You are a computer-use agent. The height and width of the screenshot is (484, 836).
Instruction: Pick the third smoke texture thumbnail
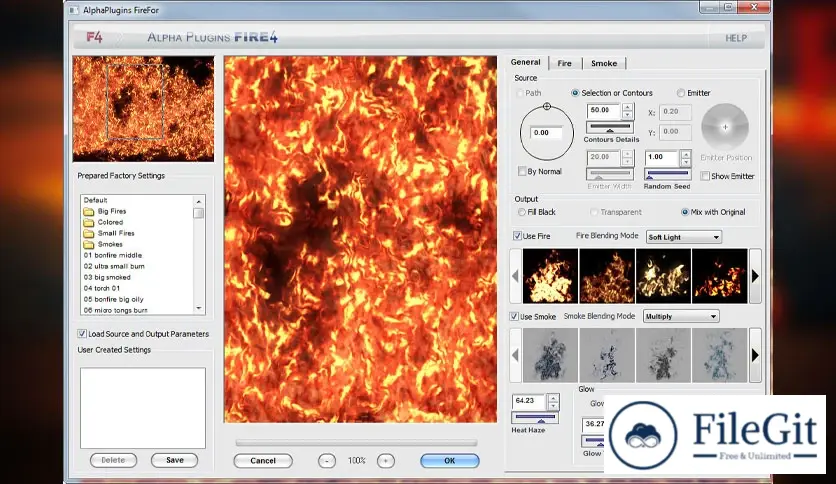click(x=663, y=355)
